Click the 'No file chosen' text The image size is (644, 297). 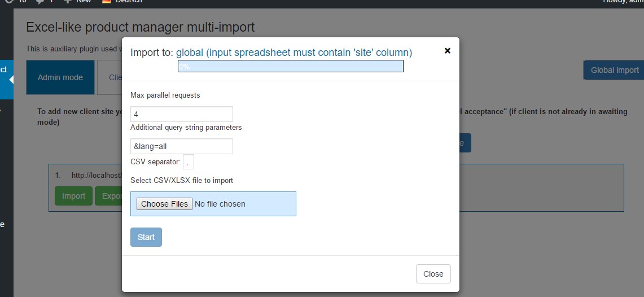(x=220, y=204)
